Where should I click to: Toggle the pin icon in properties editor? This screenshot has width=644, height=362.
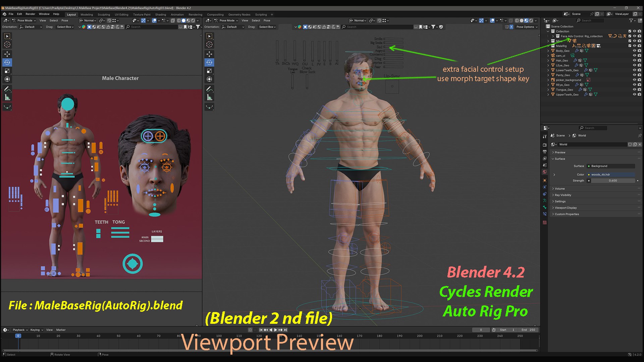[x=639, y=135]
